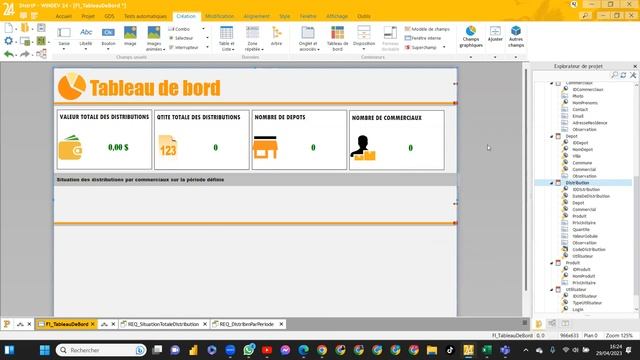Add an Images animées control
The image size is (640, 360).
click(x=154, y=38)
